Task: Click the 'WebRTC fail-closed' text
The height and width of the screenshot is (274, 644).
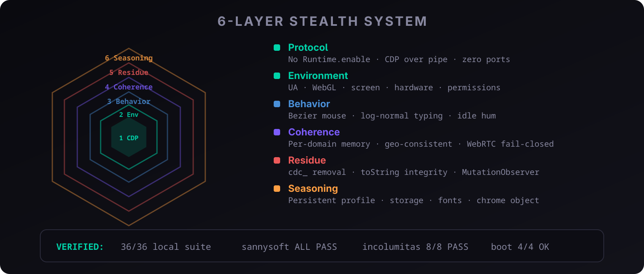Action: pos(510,144)
